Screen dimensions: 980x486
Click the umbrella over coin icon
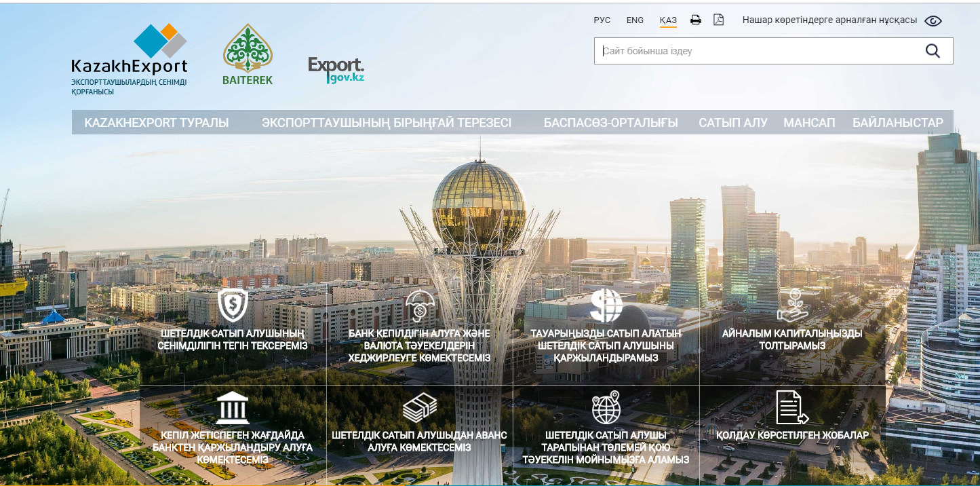coord(420,306)
